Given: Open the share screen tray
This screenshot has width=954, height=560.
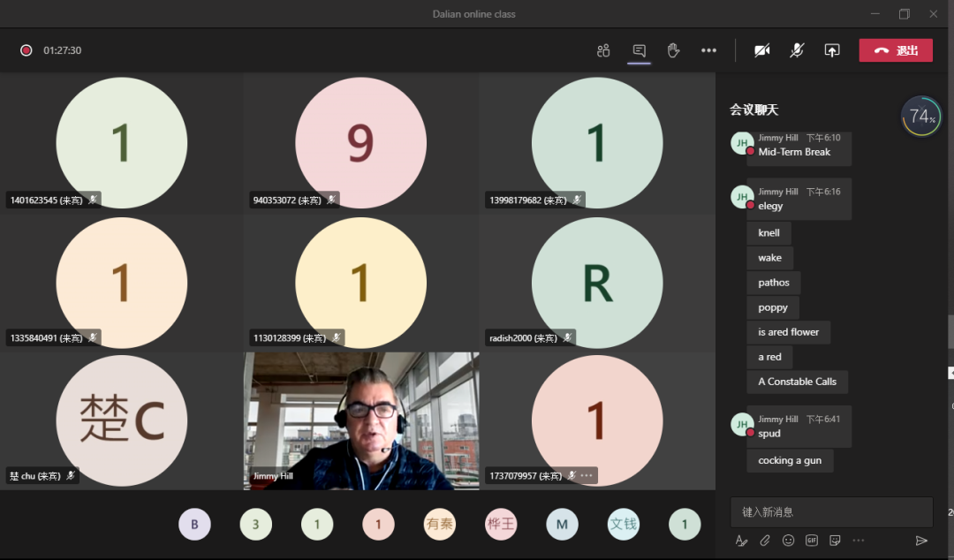Looking at the screenshot, I should point(831,50).
